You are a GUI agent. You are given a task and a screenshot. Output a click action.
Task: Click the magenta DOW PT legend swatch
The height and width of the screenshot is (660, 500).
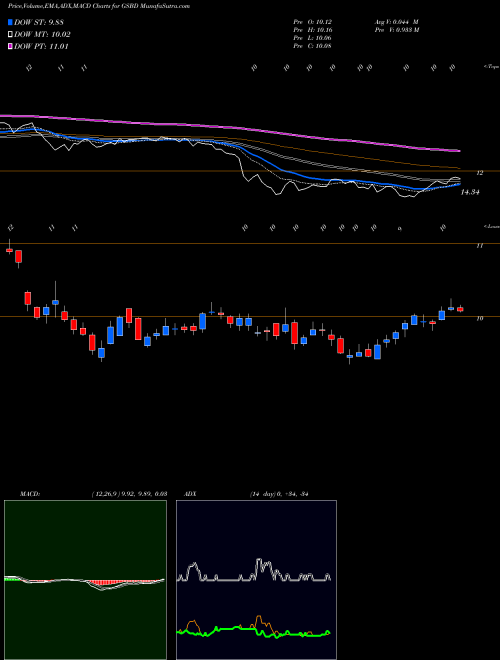pyautogui.click(x=10, y=46)
